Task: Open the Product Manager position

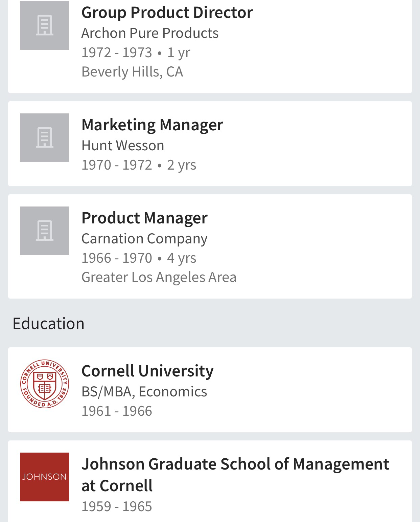Action: tap(144, 218)
